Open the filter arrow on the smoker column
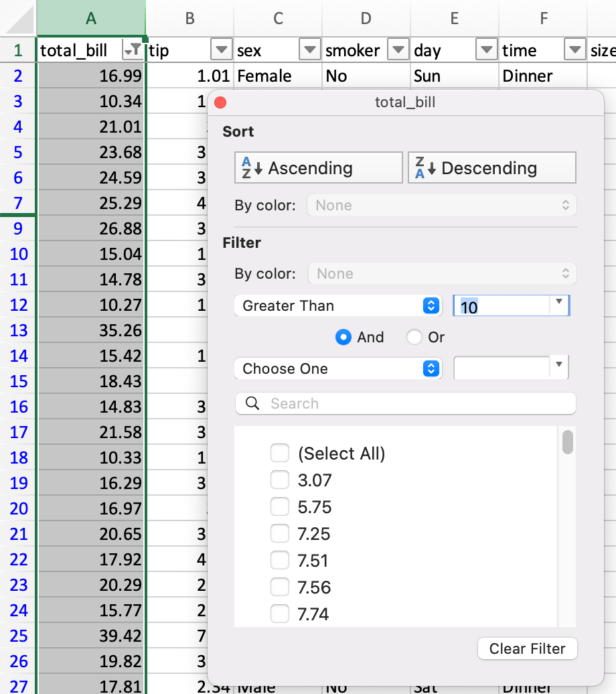The width and height of the screenshot is (616, 694). pos(398,50)
